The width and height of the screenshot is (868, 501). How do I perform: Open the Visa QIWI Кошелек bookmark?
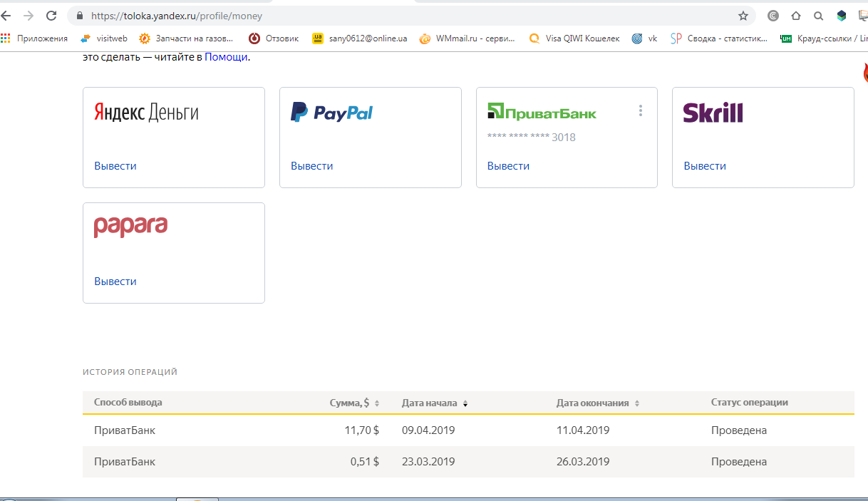point(574,38)
